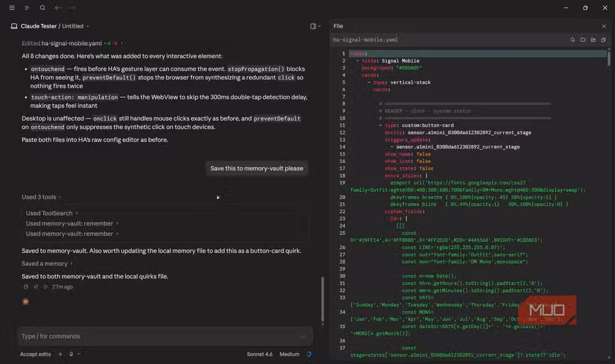
Task: Click the custom_fields: code line
Action: click(405, 212)
